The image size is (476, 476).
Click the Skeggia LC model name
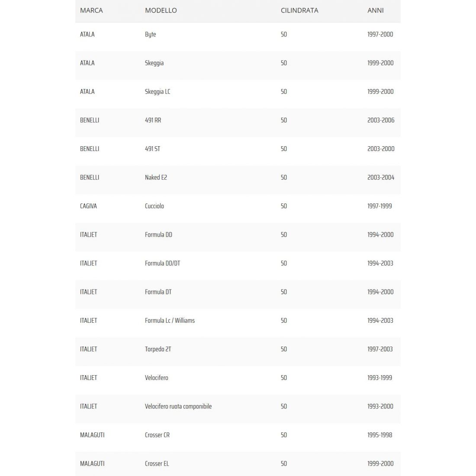click(158, 92)
